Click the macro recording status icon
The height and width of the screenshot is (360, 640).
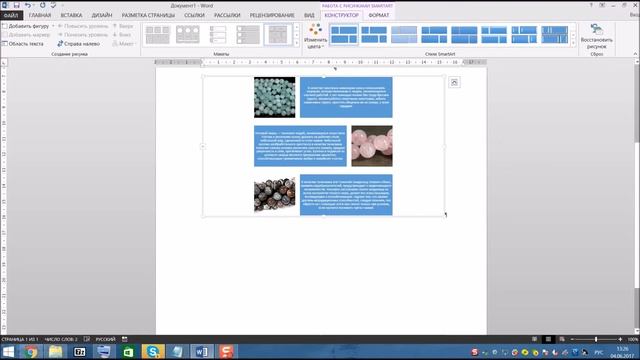125,339
